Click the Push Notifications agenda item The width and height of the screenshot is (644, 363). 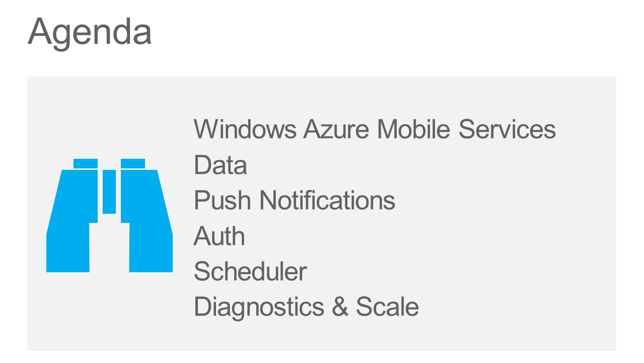pyautogui.click(x=295, y=200)
